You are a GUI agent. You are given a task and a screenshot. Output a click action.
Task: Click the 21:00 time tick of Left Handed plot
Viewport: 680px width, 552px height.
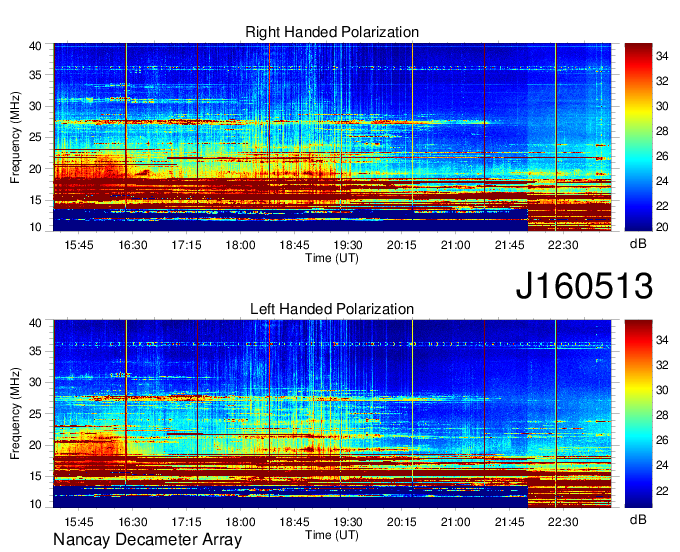tap(455, 522)
